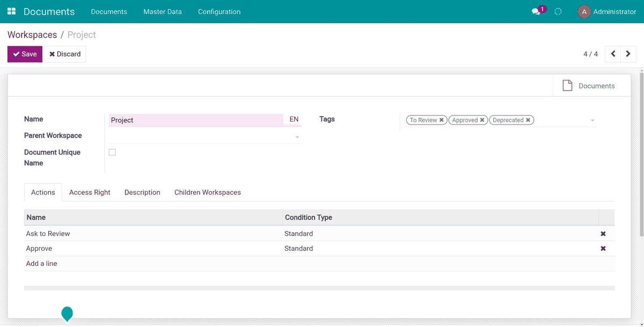Go to Workspaces breadcrumb
The image size is (644, 327).
click(x=32, y=35)
